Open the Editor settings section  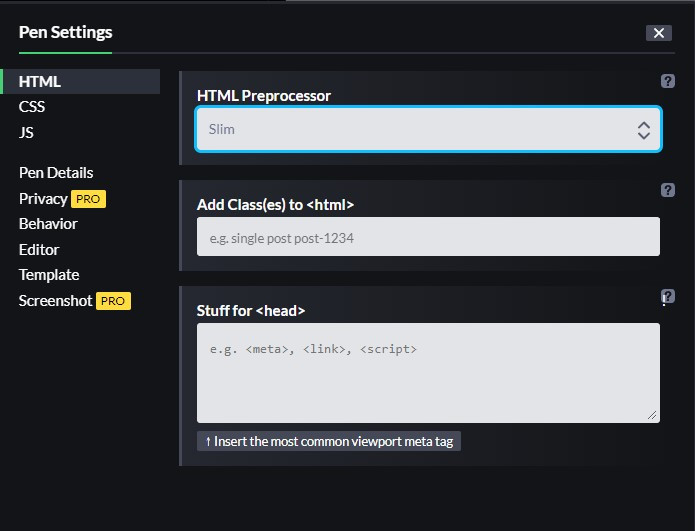tap(39, 249)
